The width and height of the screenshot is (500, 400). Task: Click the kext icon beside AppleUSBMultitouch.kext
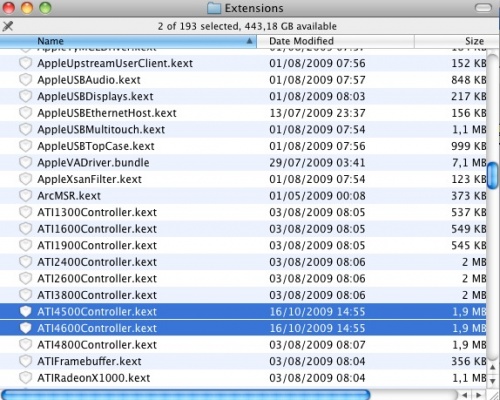(x=25, y=129)
